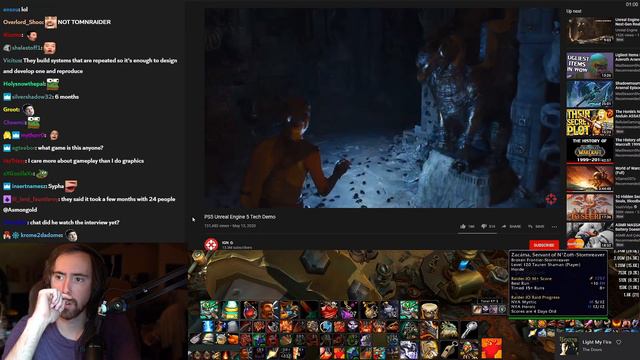Click the thumbs-up like icon under the video
Image resolution: width=640 pixels, height=360 pixels.
462,226
